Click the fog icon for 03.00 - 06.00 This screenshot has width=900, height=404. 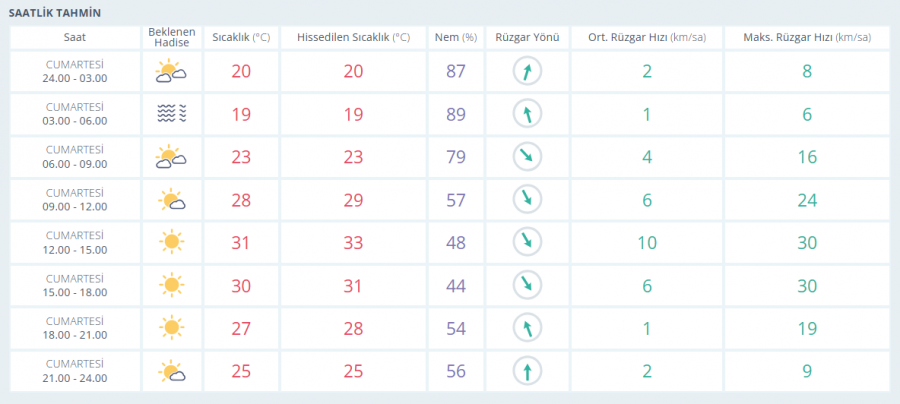172,115
